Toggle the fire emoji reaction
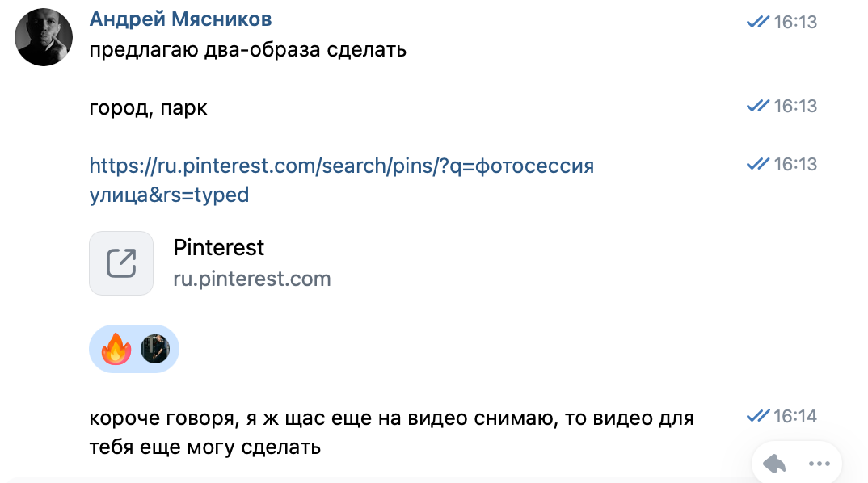The width and height of the screenshot is (868, 483). (116, 348)
